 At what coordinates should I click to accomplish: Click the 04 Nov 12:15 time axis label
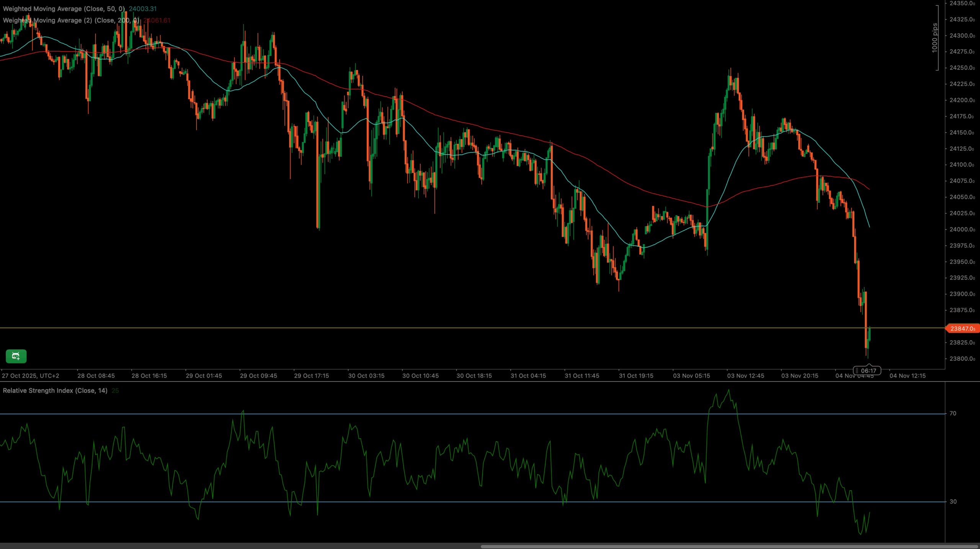tap(907, 376)
